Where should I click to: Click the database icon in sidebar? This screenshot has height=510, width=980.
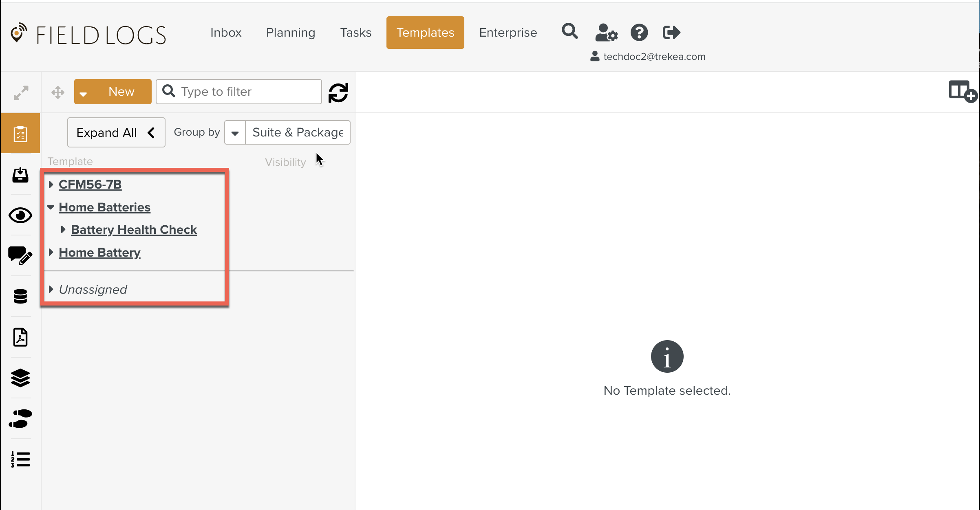20,297
